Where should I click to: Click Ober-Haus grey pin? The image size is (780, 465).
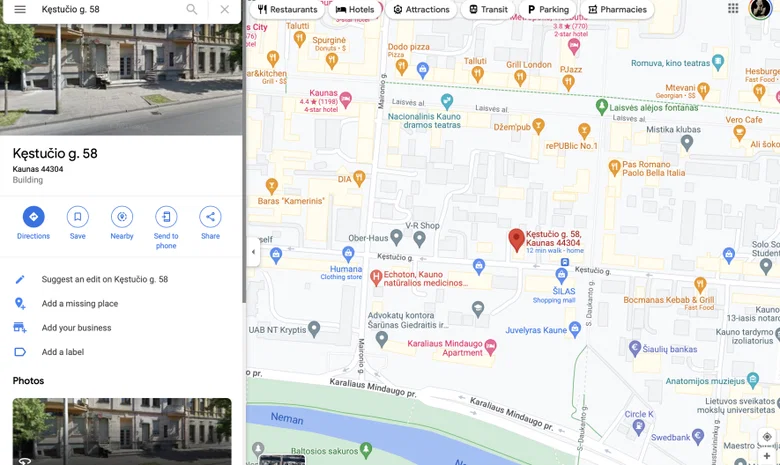point(396,237)
